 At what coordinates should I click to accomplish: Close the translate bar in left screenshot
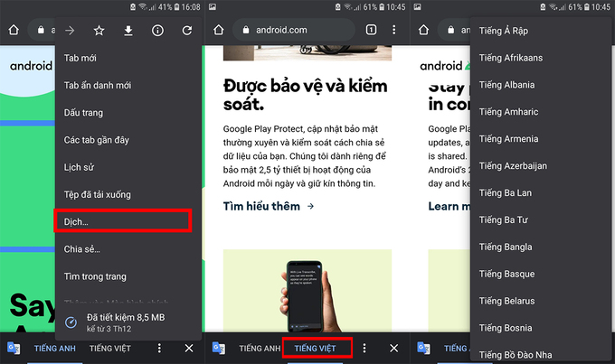[x=189, y=348]
